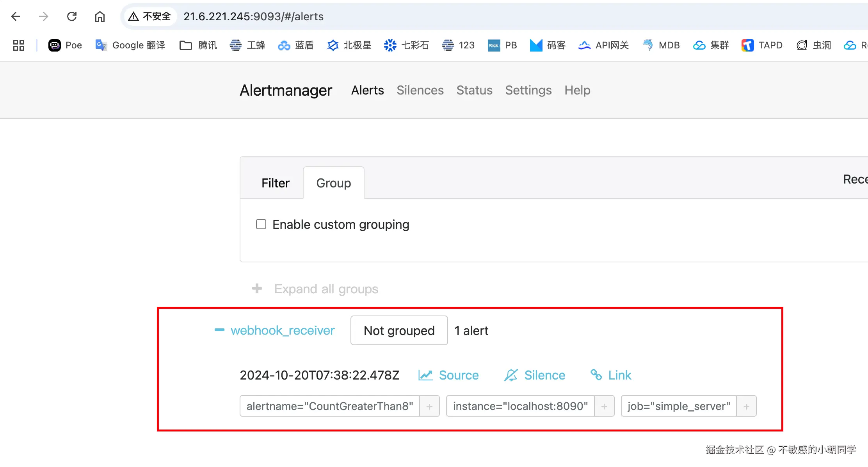
Task: Add instance label to filter with plus
Action: click(604, 406)
